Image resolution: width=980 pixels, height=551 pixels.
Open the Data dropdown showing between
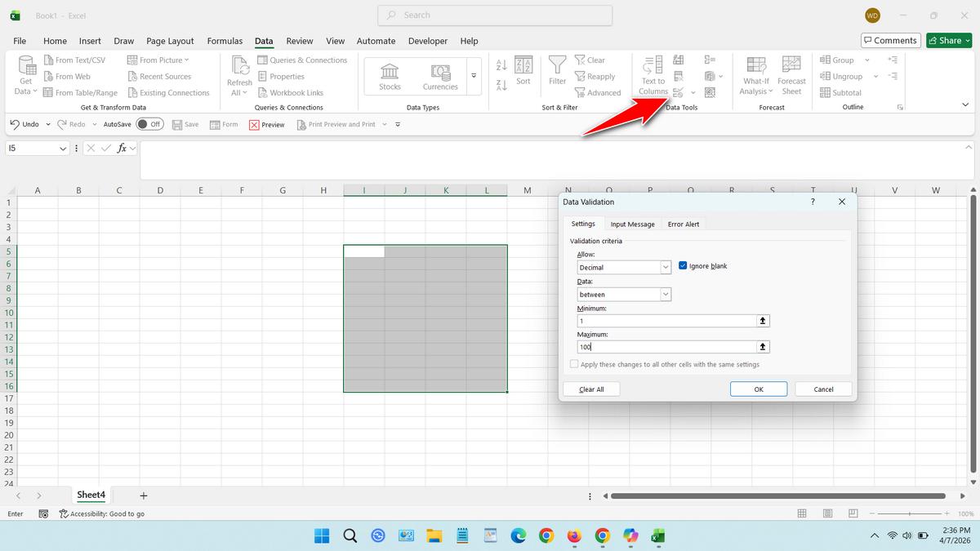coord(666,295)
